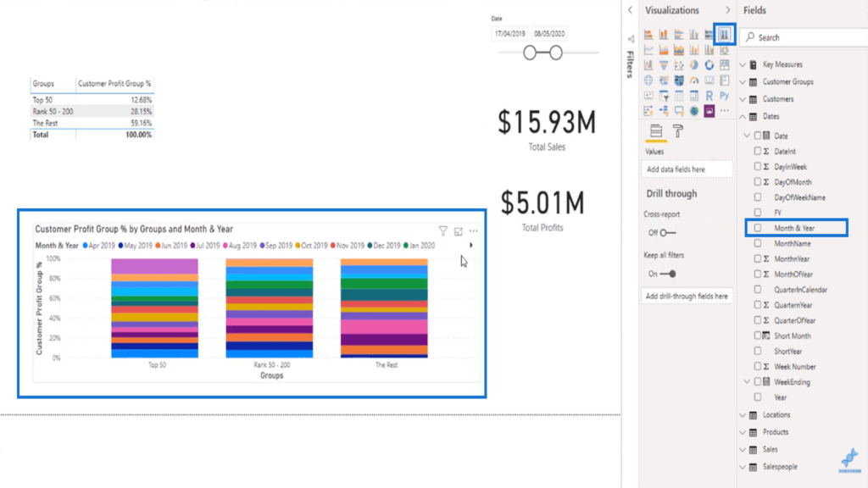Select the Scatter chart visual
The height and width of the screenshot is (488, 868).
click(x=679, y=65)
